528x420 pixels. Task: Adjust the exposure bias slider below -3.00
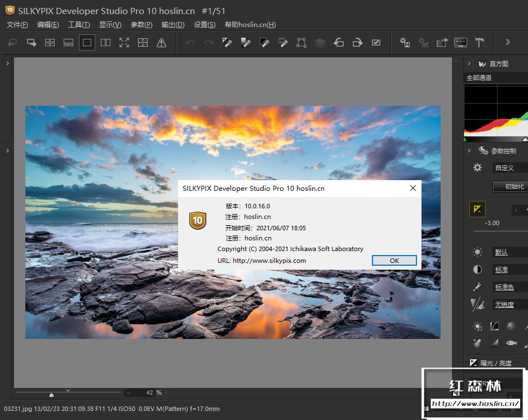click(x=501, y=231)
